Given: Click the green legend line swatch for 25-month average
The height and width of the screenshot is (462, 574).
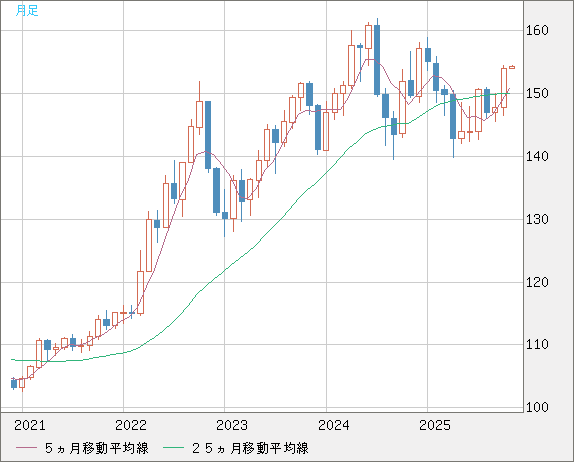Looking at the screenshot, I should point(173,448).
